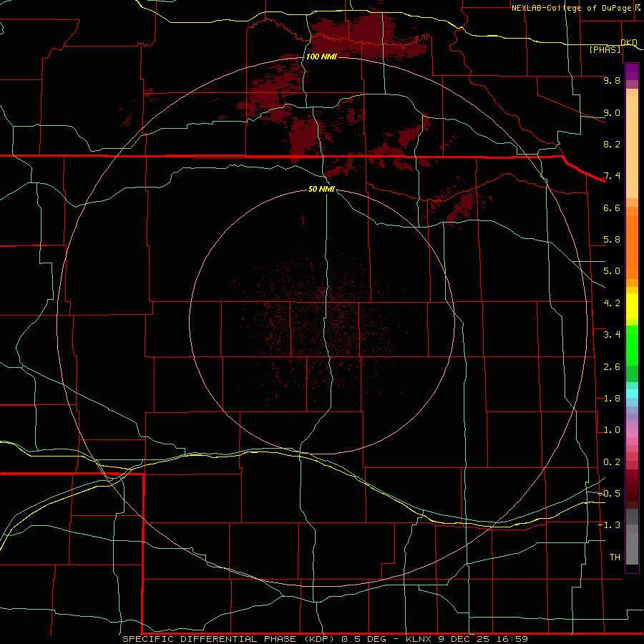
Task: Click the NEXLAB-College of DuPage text
Action: click(571, 8)
